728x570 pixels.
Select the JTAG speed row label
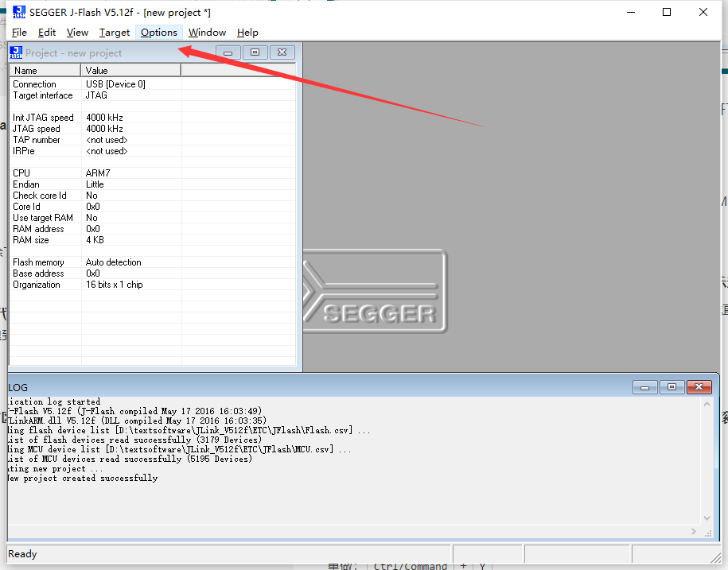click(x=37, y=129)
